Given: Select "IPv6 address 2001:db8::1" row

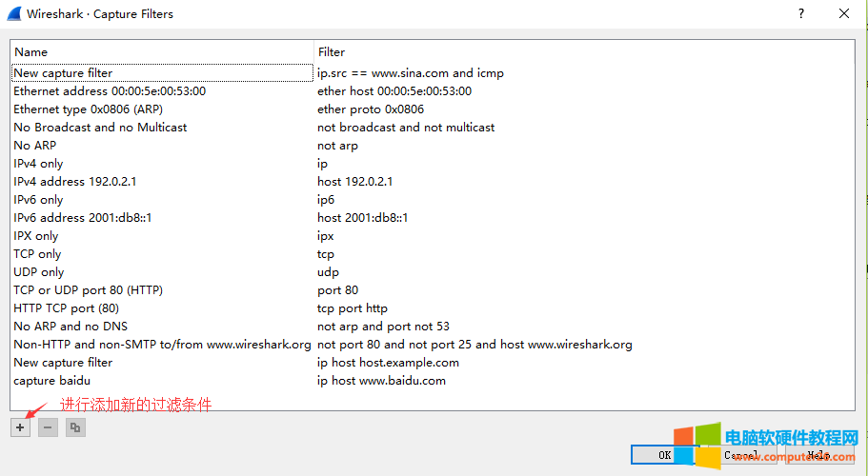Looking at the screenshot, I should (83, 218).
